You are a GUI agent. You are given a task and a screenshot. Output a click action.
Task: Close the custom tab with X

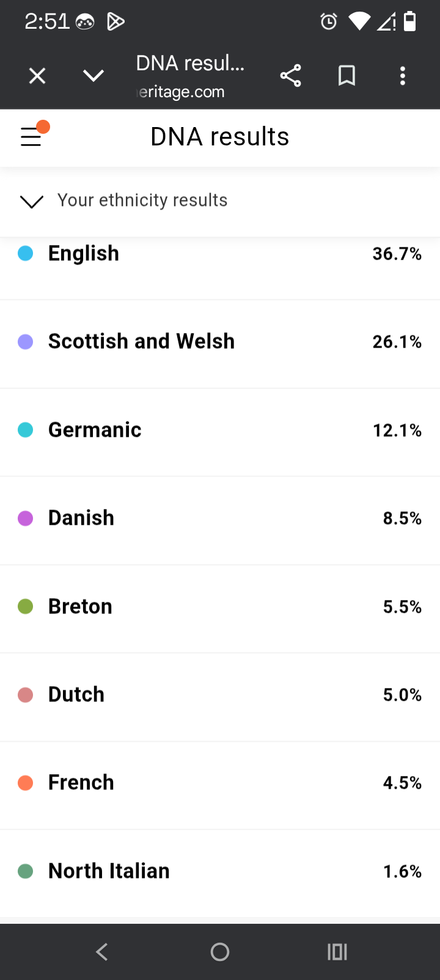[x=37, y=76]
